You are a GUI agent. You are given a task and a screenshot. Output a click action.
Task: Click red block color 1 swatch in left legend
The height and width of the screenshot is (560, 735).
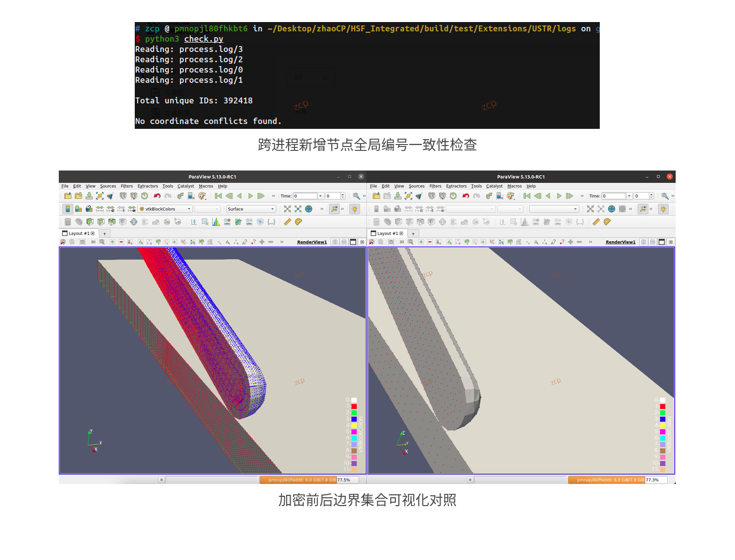pyautogui.click(x=354, y=407)
